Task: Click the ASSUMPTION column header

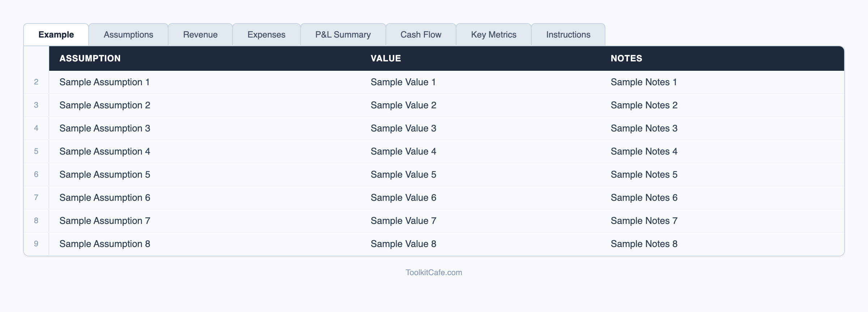Action: point(90,58)
